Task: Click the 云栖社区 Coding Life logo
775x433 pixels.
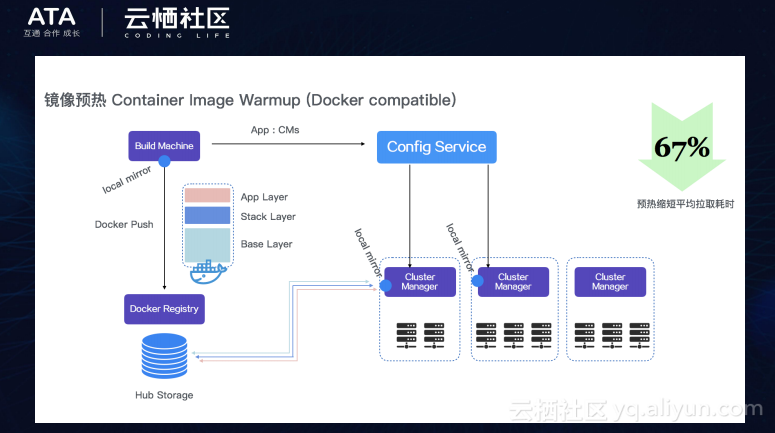Action: coord(177,22)
